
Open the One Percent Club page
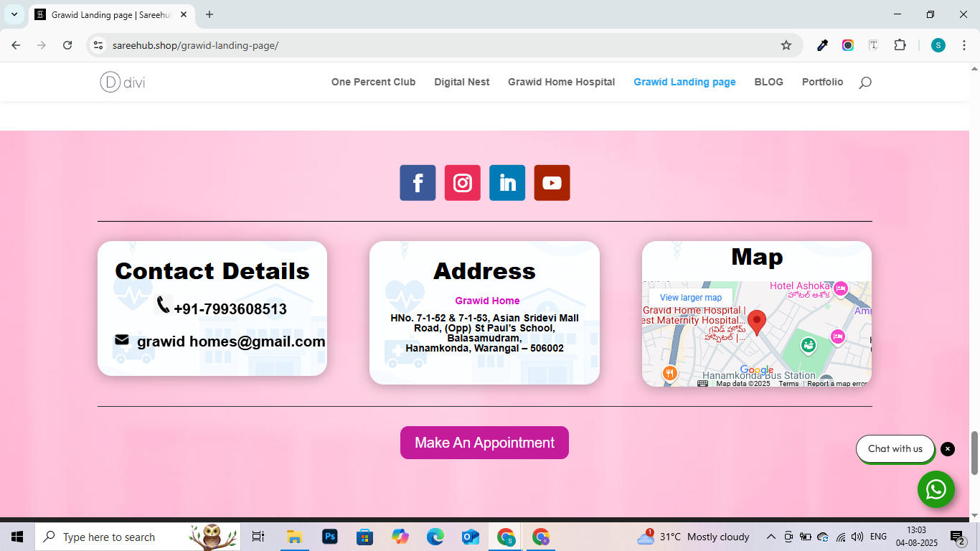click(373, 82)
